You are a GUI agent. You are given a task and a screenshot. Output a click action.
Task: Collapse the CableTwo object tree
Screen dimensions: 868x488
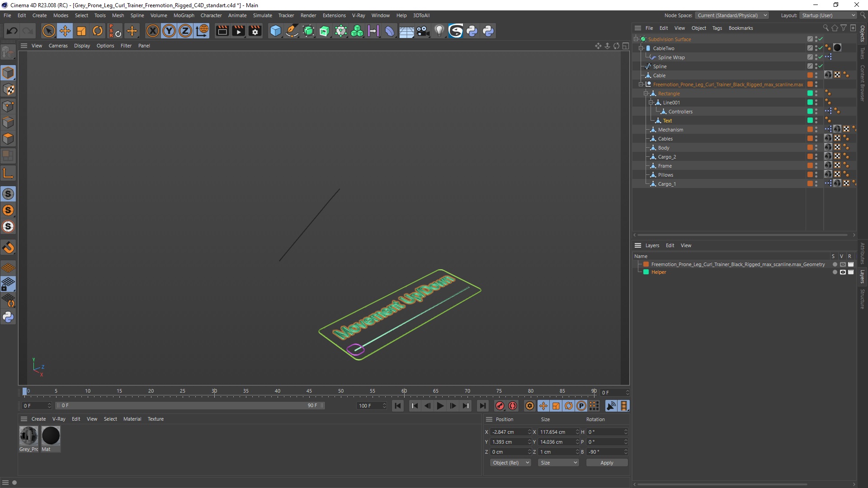(641, 48)
